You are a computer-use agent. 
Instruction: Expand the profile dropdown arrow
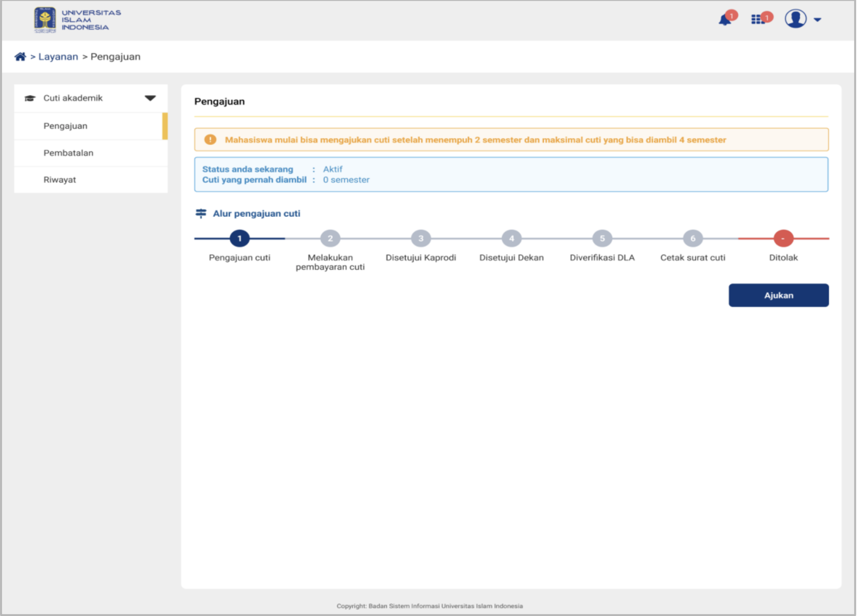[x=818, y=20]
